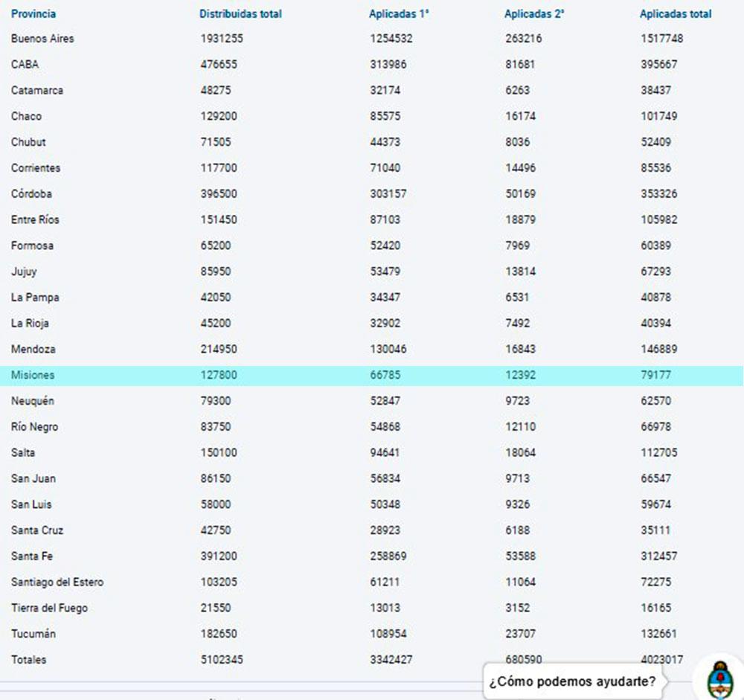Select the highlighted Misiones row

click(x=33, y=376)
